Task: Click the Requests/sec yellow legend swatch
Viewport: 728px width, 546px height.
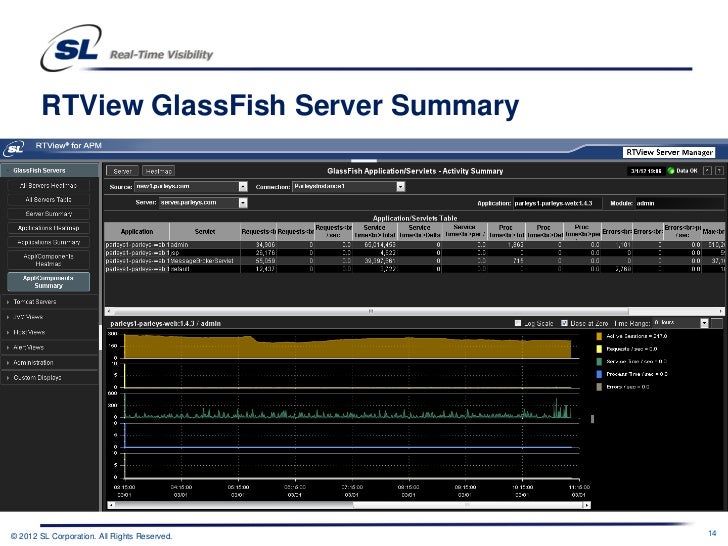Action: point(599,349)
